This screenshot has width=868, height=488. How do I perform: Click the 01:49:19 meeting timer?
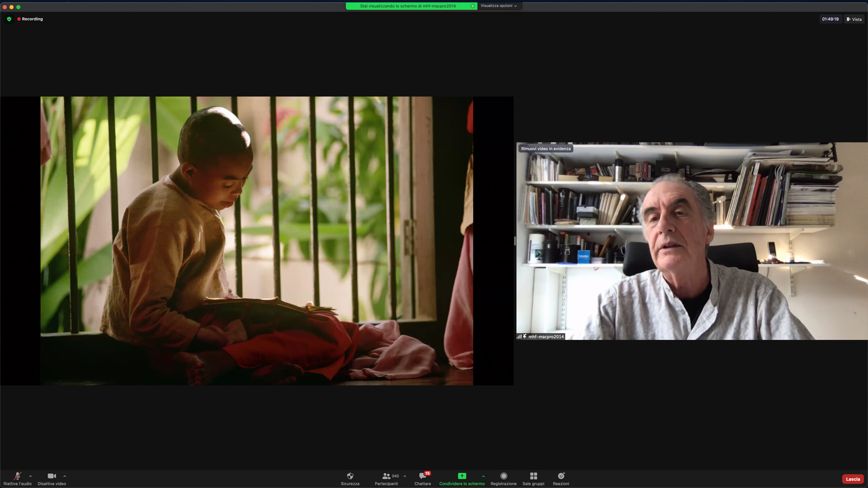point(830,19)
